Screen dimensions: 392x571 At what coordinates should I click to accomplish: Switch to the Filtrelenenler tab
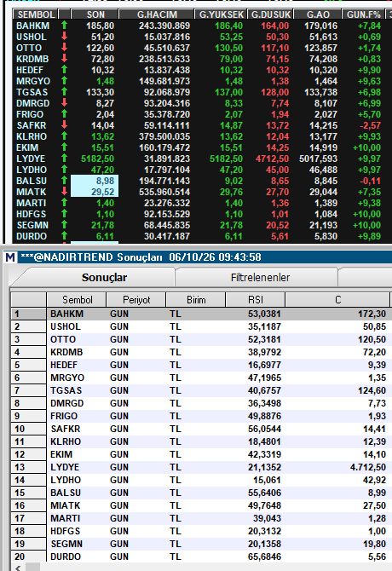pos(260,278)
